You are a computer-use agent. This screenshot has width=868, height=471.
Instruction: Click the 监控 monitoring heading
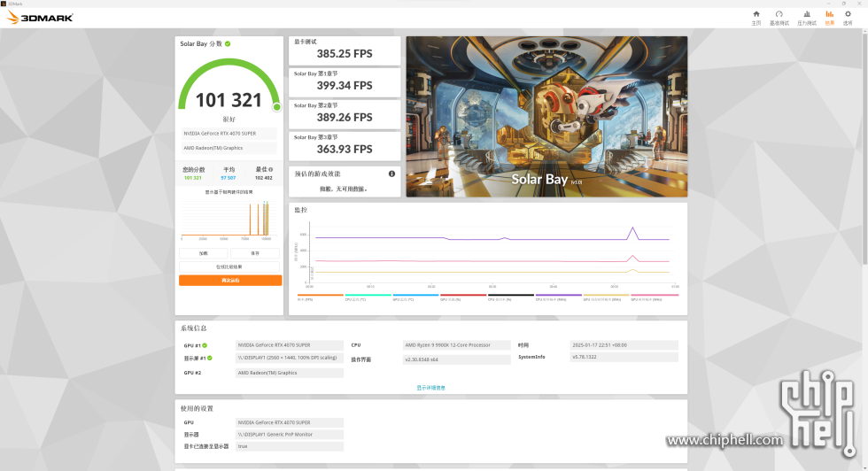pyautogui.click(x=300, y=211)
